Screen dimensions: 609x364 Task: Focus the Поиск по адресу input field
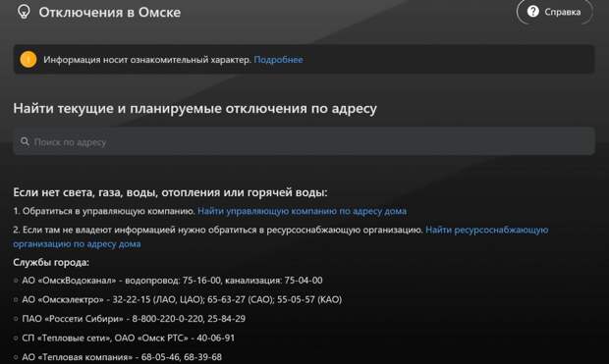[304, 141]
